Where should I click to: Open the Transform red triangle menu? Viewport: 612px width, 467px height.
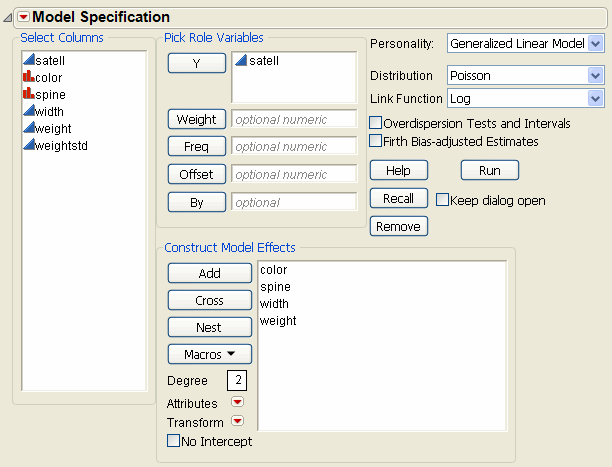[x=237, y=422]
